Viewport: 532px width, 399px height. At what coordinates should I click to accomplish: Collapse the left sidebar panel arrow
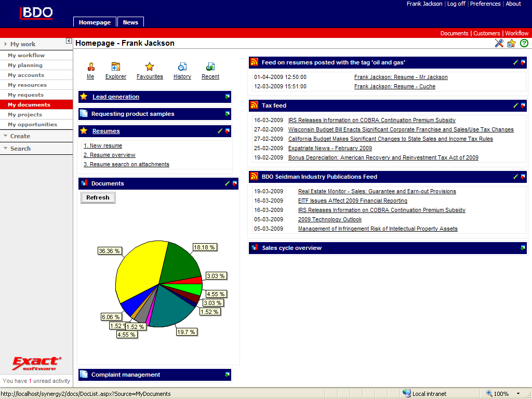point(69,41)
